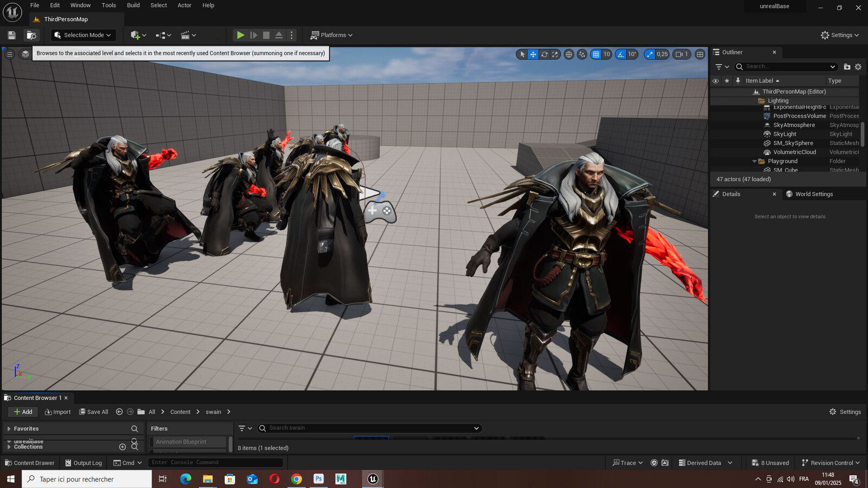Open grid snap size value 10

[607, 54]
